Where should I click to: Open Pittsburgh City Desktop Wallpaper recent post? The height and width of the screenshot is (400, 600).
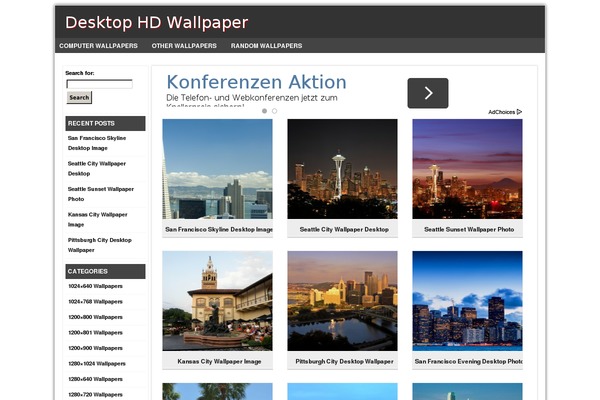pyautogui.click(x=99, y=245)
